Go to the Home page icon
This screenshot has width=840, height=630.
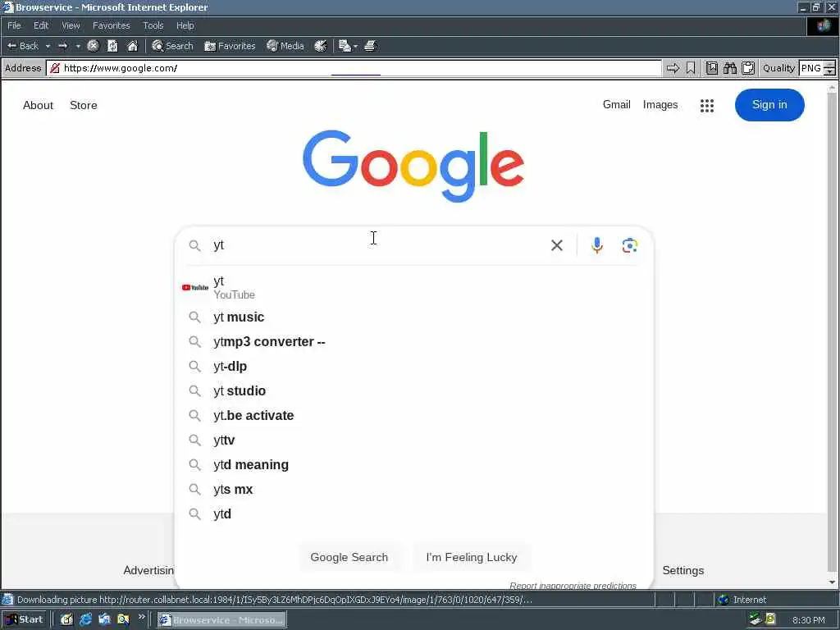tap(132, 46)
